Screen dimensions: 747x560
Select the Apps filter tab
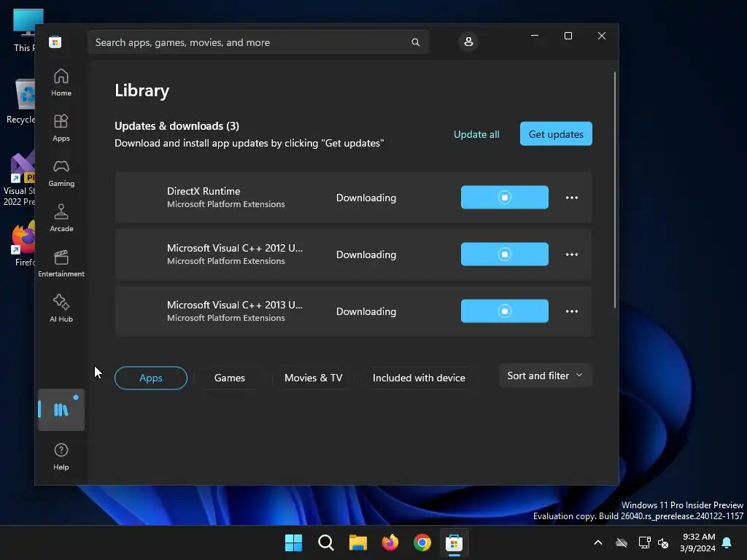pos(151,378)
